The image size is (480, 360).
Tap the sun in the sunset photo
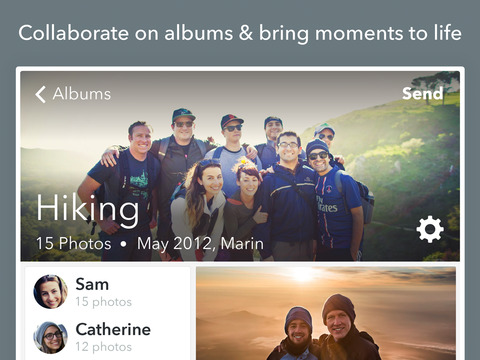[303, 274]
